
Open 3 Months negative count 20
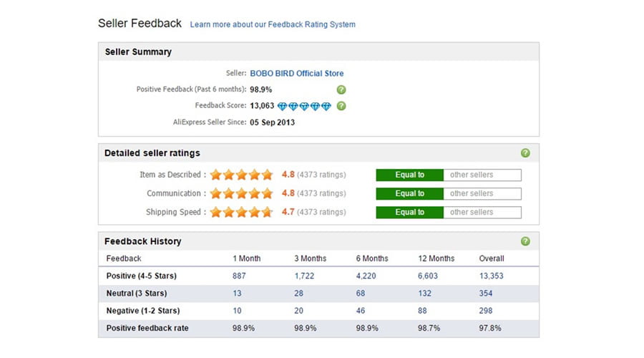[298, 311]
